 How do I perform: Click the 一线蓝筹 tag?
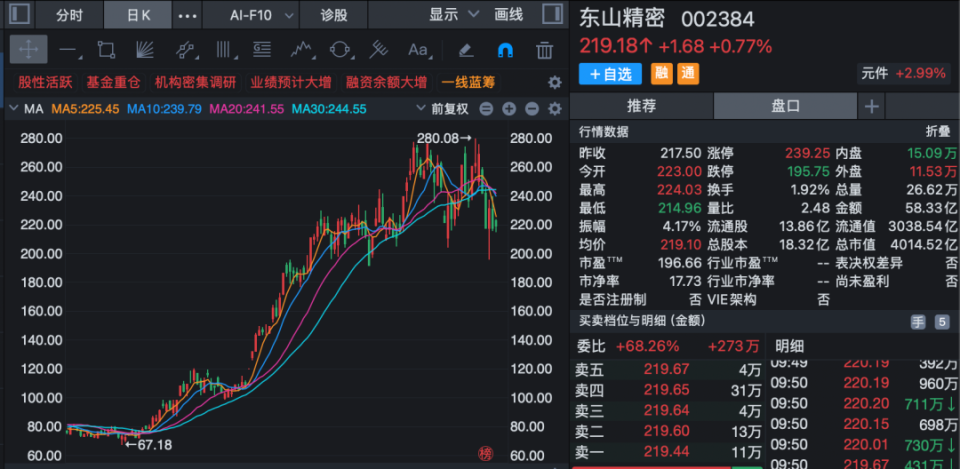click(x=468, y=82)
